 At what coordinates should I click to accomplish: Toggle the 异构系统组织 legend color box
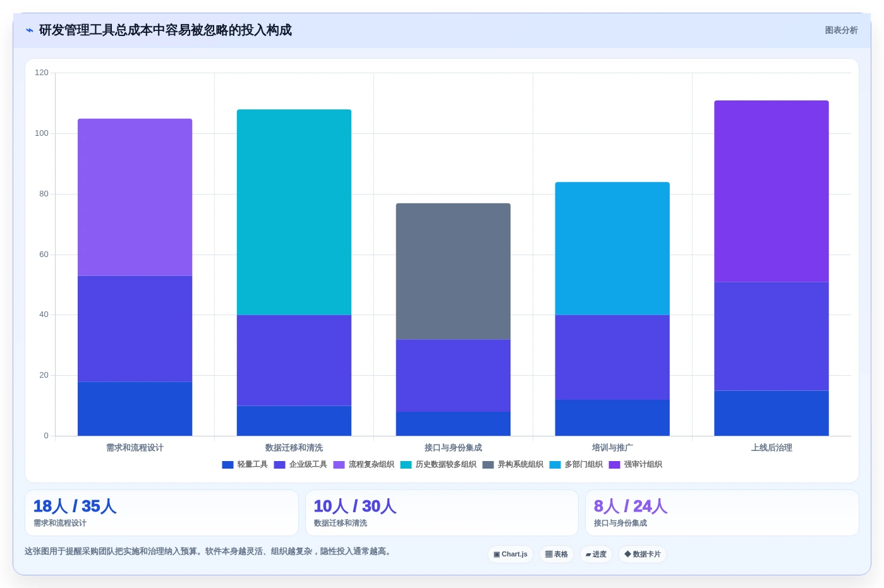click(488, 465)
